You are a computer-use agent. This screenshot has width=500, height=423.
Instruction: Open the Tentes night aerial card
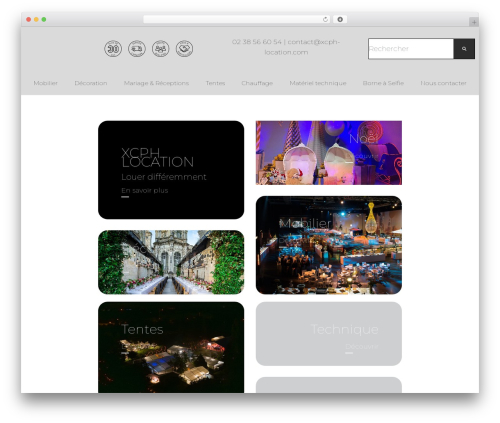click(x=171, y=347)
